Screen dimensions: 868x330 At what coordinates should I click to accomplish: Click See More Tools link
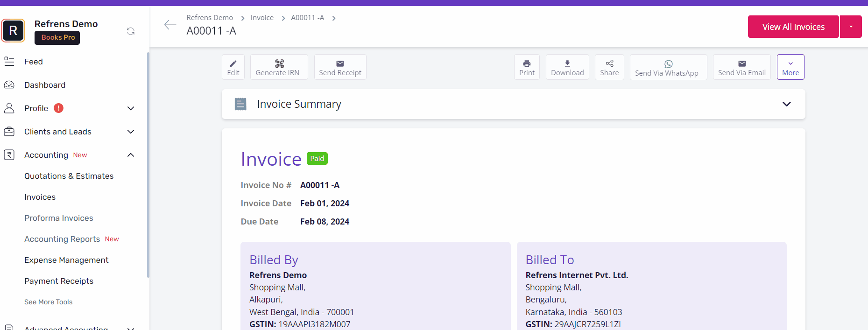49,302
